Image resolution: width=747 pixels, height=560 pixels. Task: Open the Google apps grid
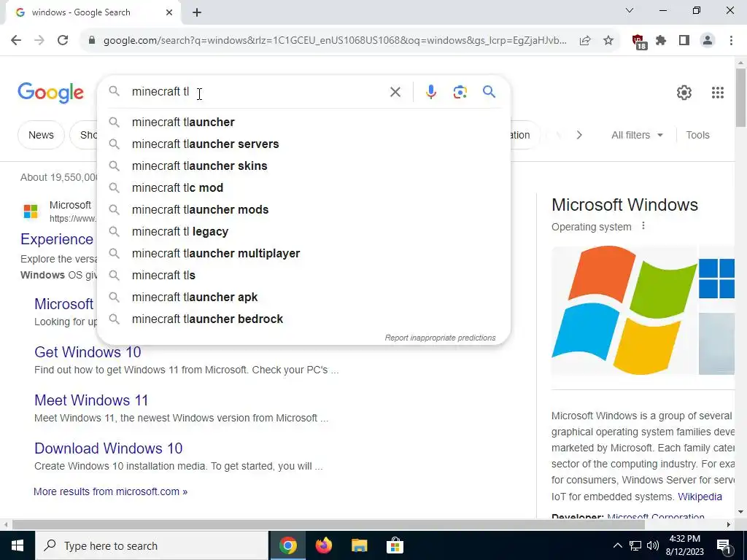point(718,93)
